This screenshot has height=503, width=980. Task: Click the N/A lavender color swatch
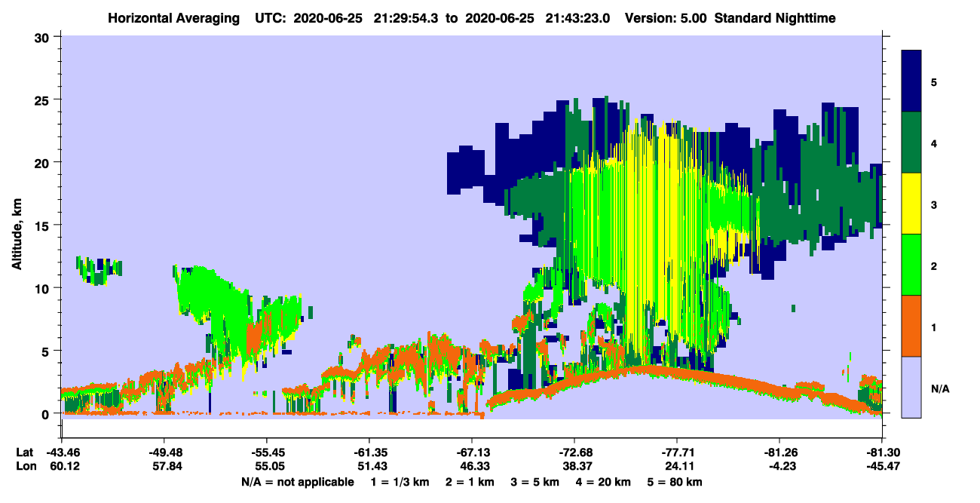(911, 387)
